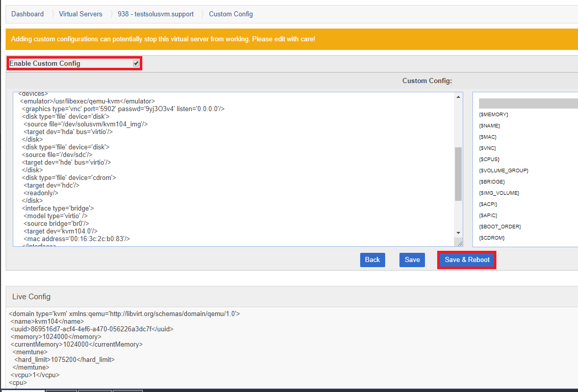This screenshot has height=392, width=578.
Task: Click the mac address config line
Action: tap(77, 239)
